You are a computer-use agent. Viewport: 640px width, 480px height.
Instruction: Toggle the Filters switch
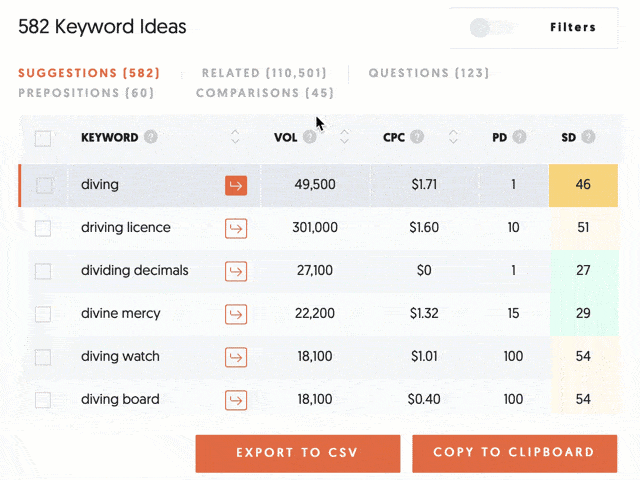click(x=490, y=28)
